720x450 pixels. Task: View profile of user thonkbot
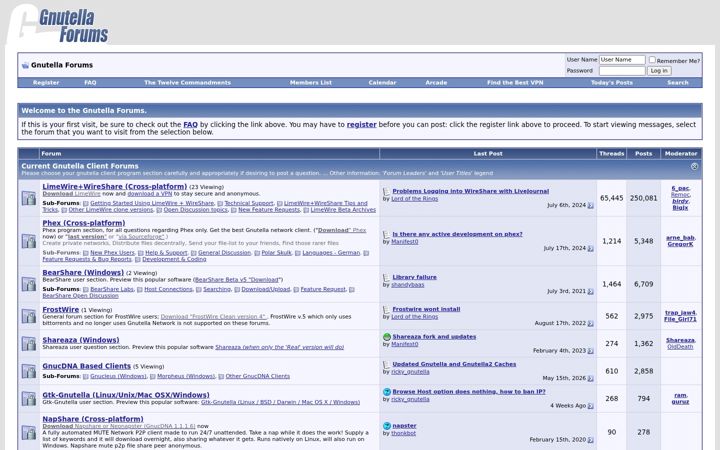click(x=404, y=433)
